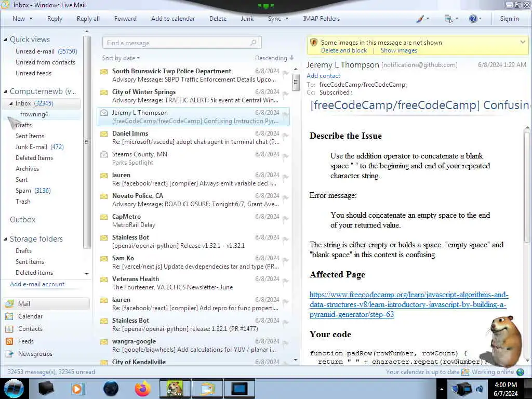This screenshot has height=399, width=532.
Task: Click Add contact link
Action: coord(323,76)
